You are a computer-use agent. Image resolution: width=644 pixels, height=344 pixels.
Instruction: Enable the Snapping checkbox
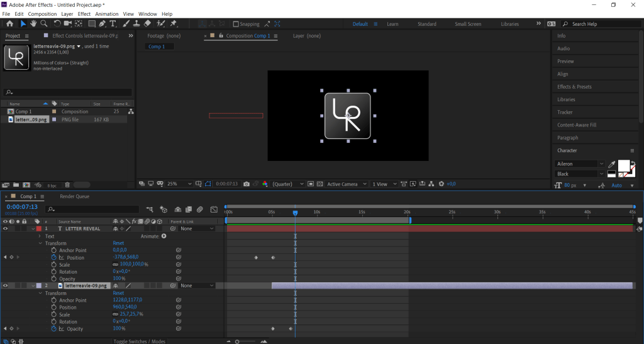(x=236, y=25)
